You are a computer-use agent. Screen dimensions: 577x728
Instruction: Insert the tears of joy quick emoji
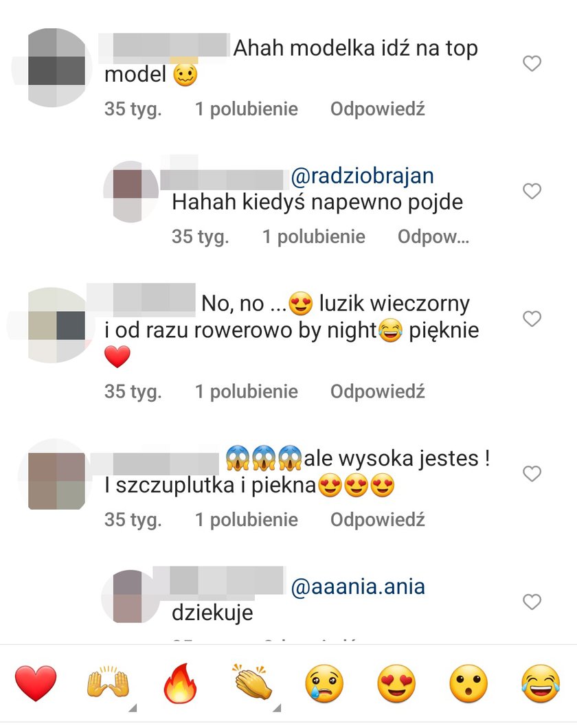[x=541, y=683]
